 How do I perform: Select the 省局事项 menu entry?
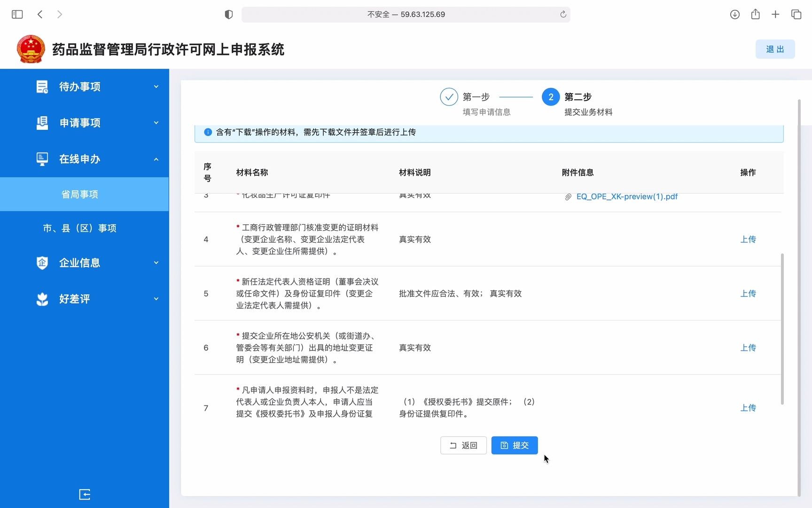(x=79, y=194)
